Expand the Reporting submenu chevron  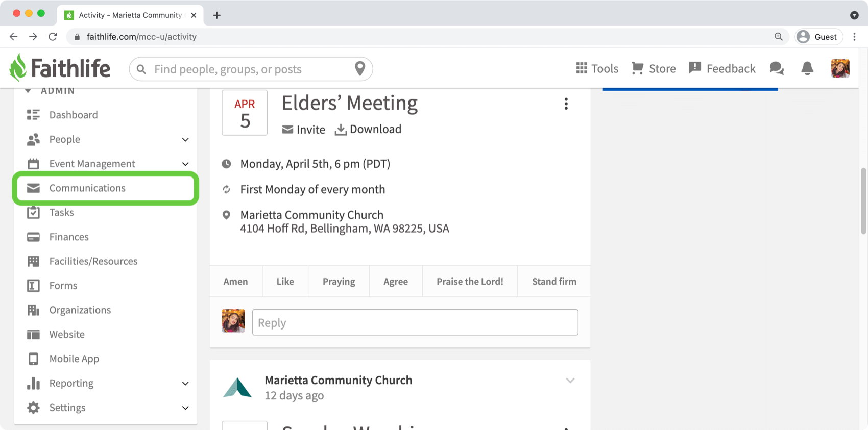click(x=185, y=384)
